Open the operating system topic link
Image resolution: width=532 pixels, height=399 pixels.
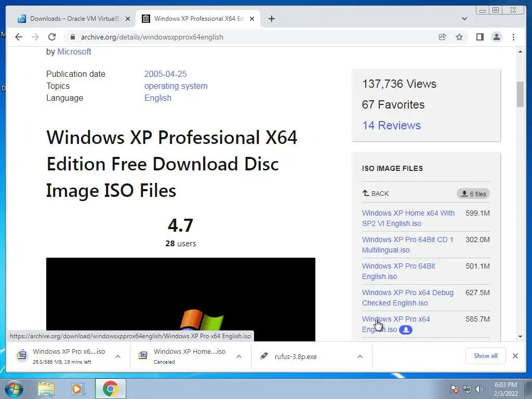pos(176,86)
